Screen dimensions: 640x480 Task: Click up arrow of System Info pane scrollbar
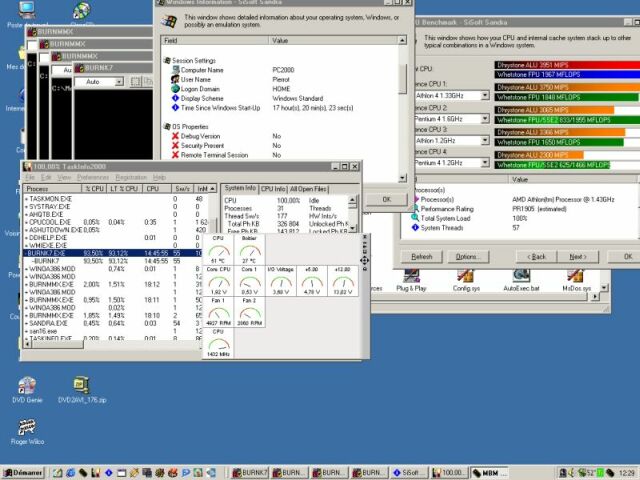point(352,200)
